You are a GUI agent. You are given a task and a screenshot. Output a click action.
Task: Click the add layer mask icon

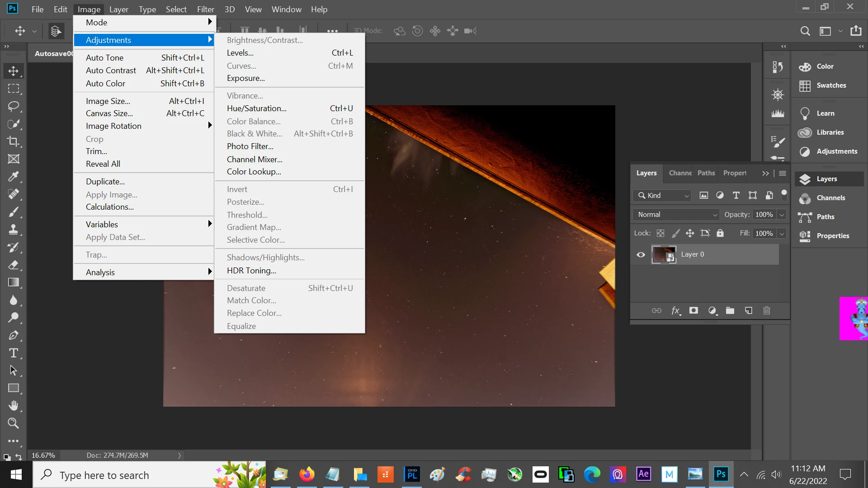(x=693, y=310)
